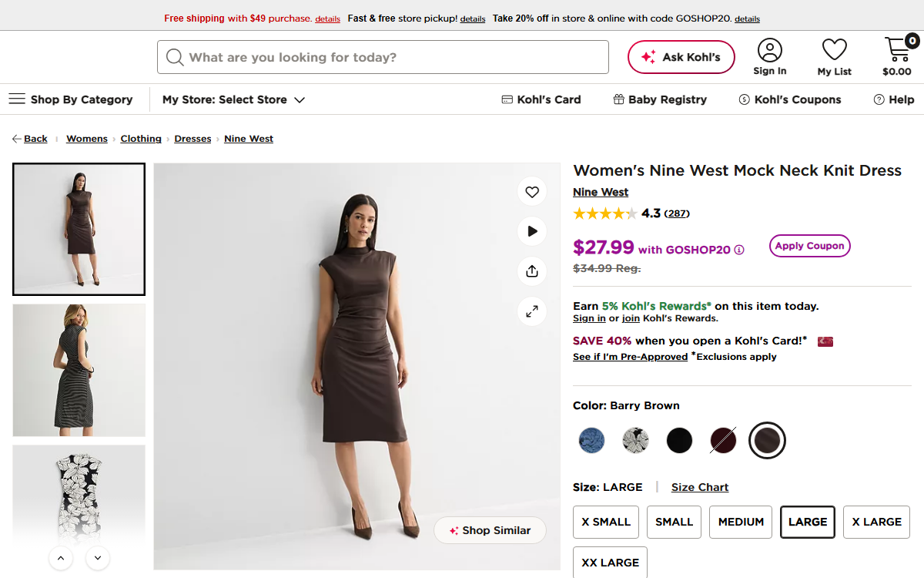
Task: Open the shopping cart icon
Action: click(898, 50)
